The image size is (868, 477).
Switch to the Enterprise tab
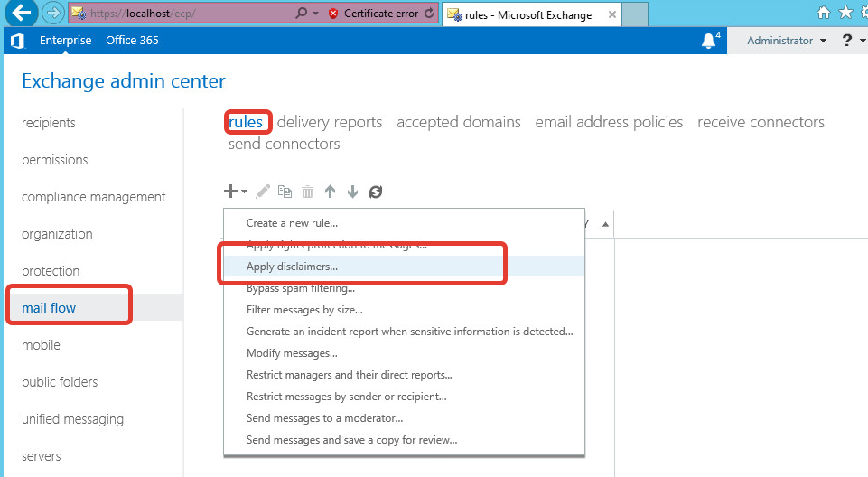pos(65,41)
